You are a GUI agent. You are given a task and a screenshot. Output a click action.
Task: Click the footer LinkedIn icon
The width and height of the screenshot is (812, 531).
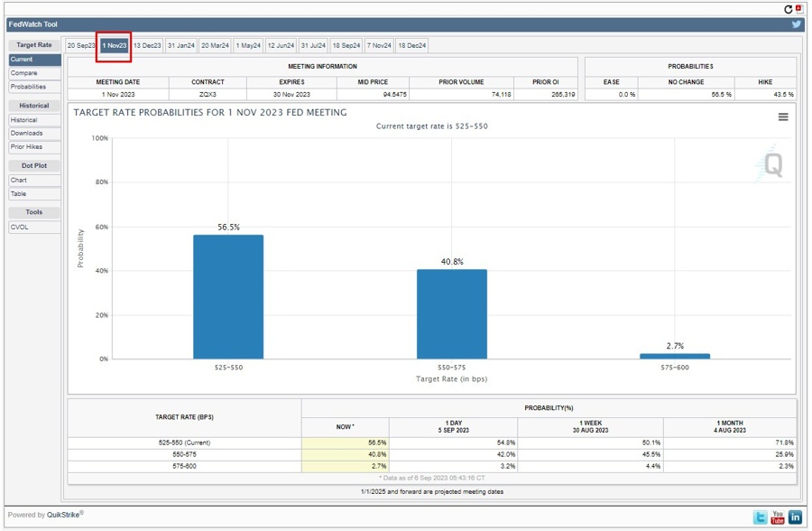(796, 517)
